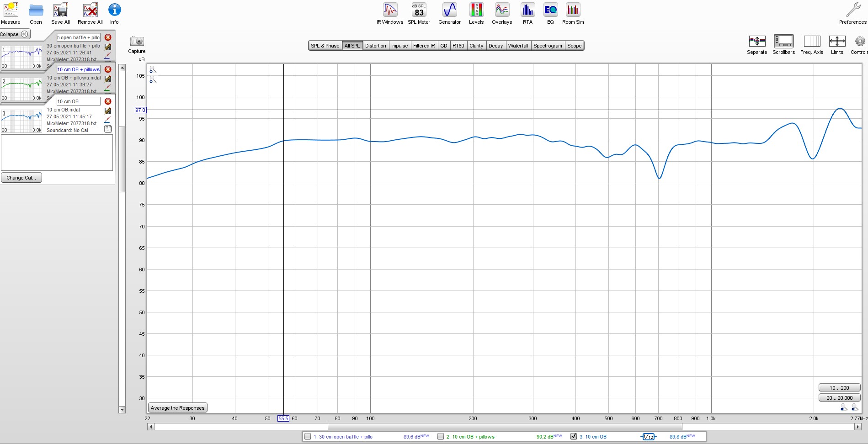
Task: Open the Levels tool
Action: (x=476, y=13)
